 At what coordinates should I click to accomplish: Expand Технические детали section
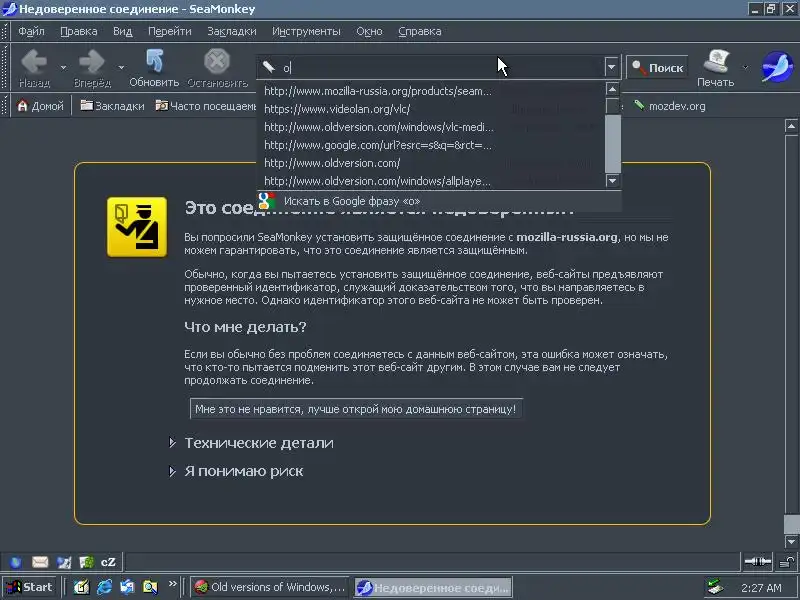pos(172,442)
